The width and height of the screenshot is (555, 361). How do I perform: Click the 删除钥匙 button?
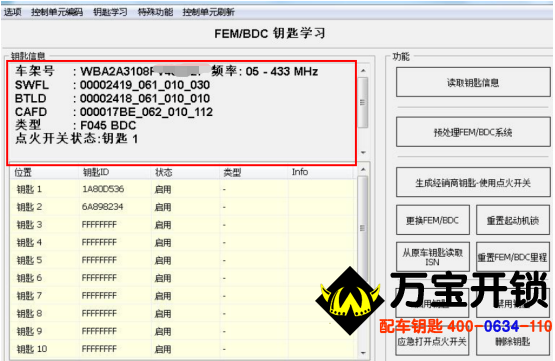tap(513, 341)
